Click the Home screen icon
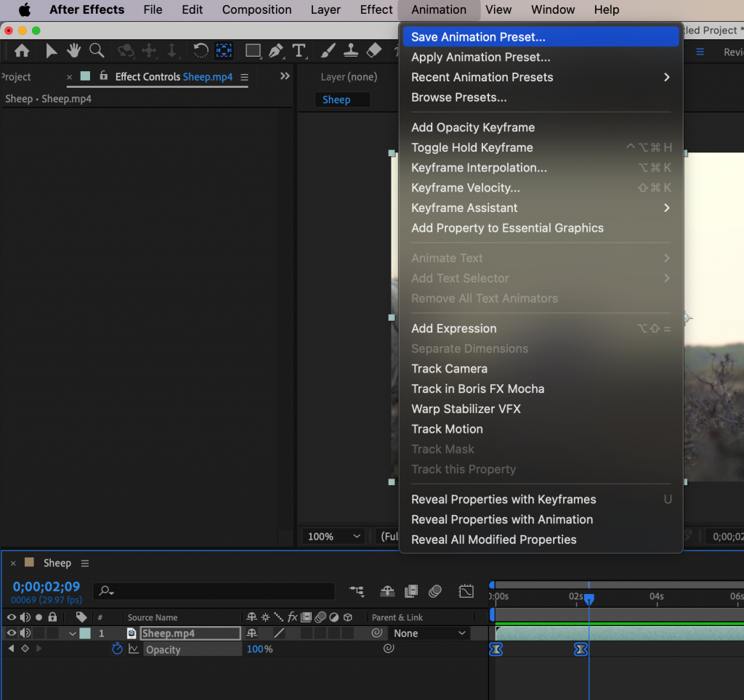 coord(22,51)
